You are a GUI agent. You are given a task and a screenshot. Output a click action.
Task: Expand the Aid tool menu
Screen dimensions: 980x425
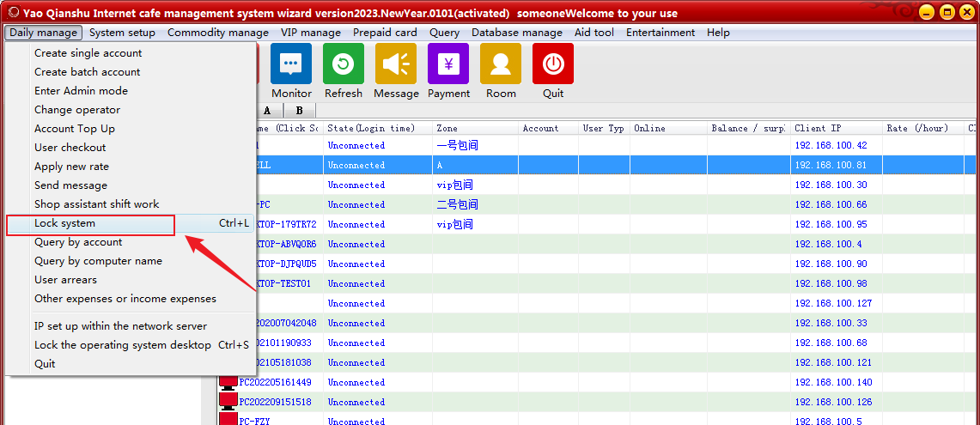click(594, 33)
